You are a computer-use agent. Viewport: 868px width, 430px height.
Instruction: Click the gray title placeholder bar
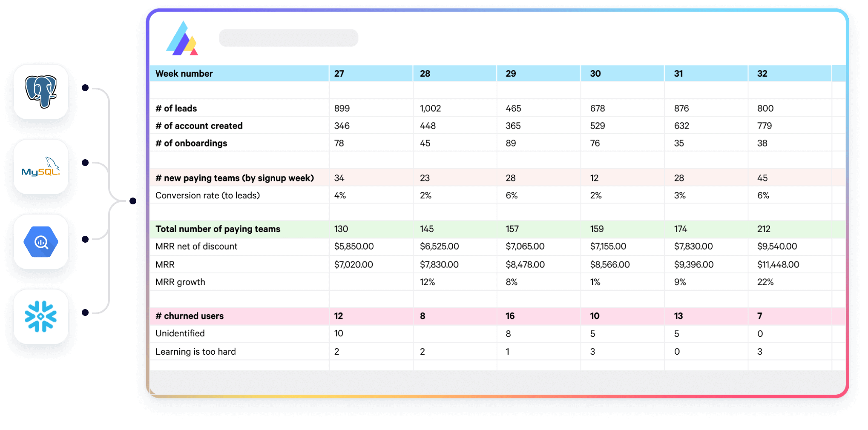click(x=288, y=38)
